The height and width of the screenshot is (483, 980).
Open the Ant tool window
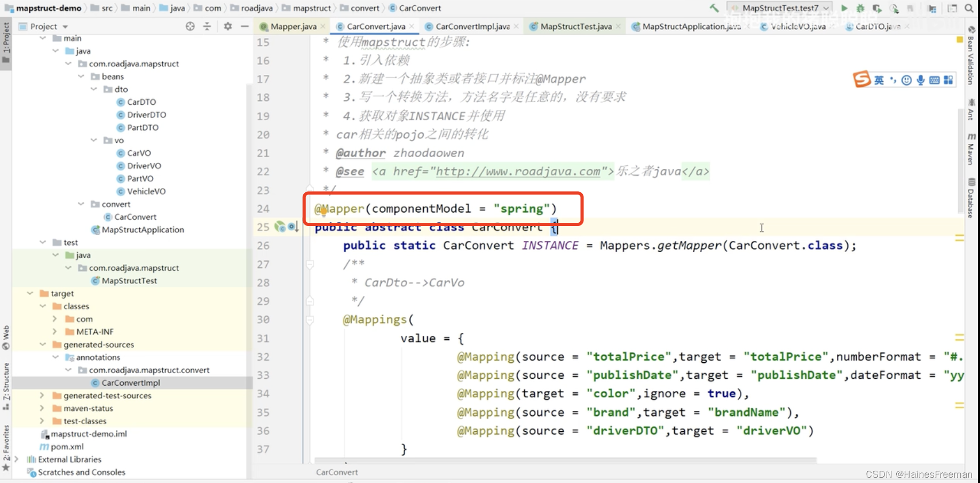point(971,109)
